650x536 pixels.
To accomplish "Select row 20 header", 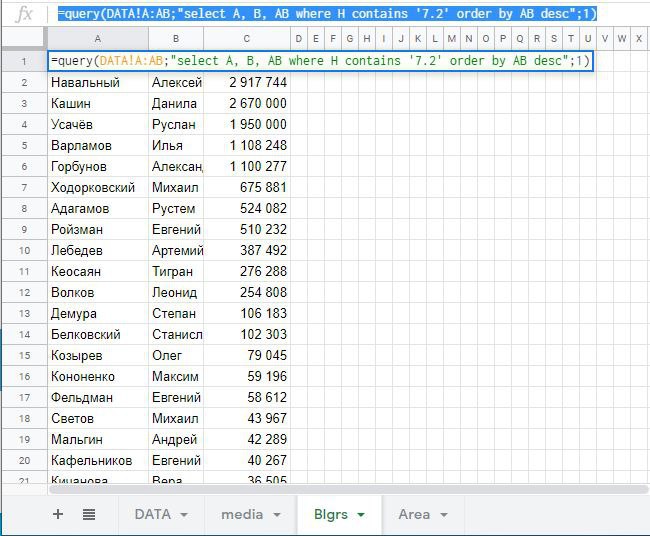I will pos(24,460).
